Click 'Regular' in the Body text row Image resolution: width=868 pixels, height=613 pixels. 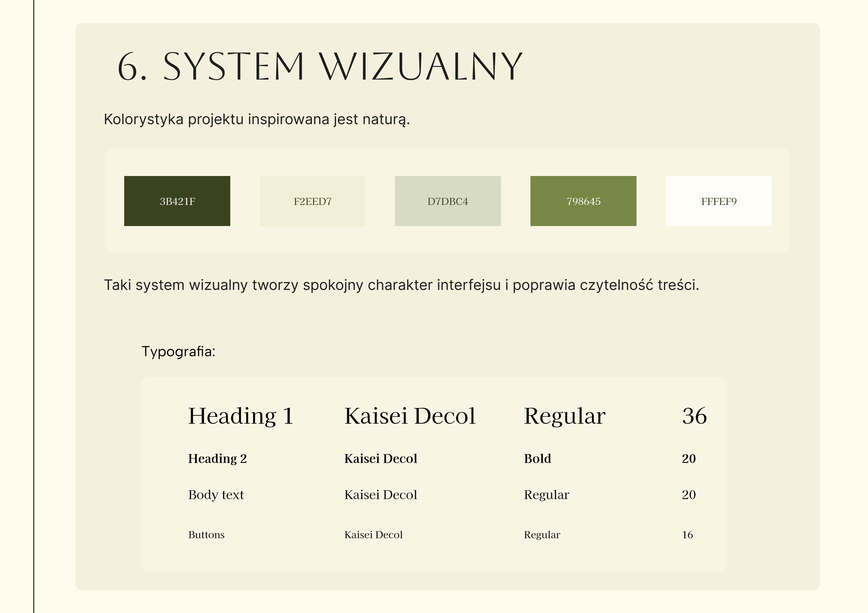pyautogui.click(x=546, y=495)
